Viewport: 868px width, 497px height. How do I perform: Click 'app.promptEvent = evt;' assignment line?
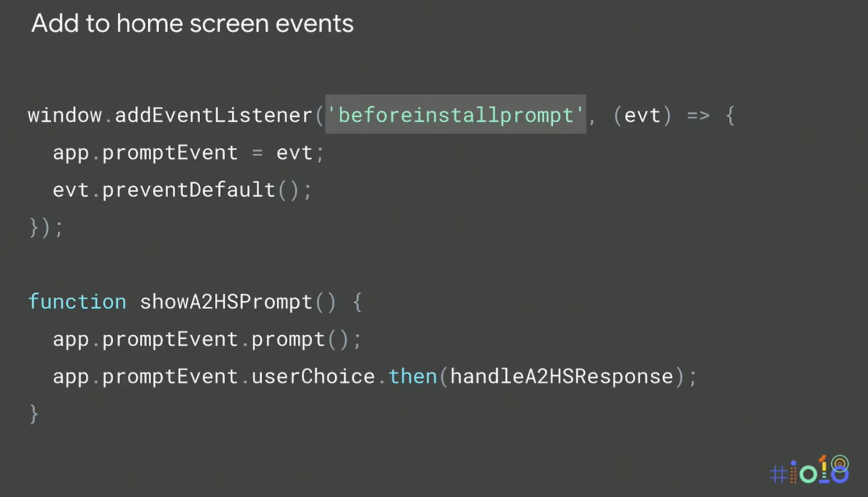pyautogui.click(x=188, y=153)
